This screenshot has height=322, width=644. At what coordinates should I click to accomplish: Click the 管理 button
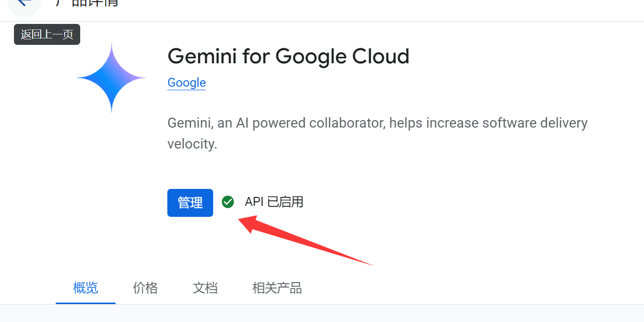tap(190, 203)
